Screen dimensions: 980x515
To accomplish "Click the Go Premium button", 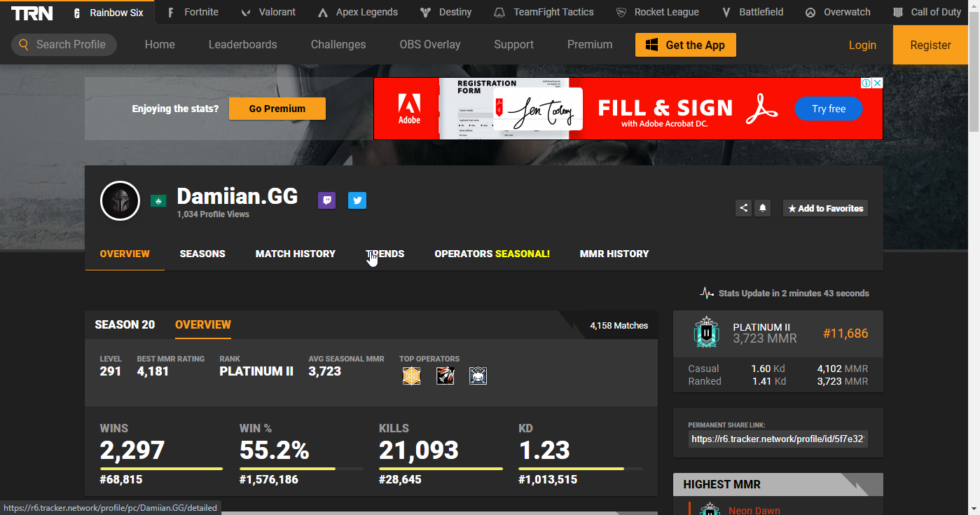I will coord(277,109).
